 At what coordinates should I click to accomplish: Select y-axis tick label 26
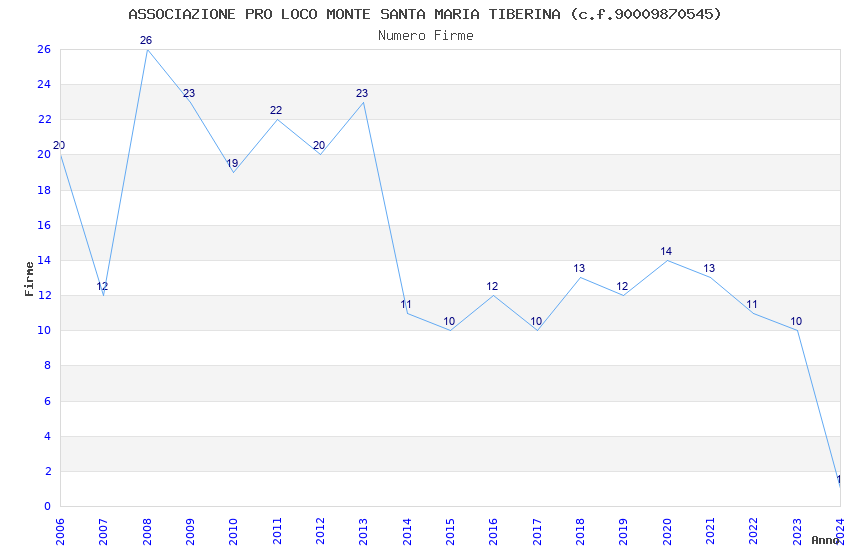tap(44, 49)
